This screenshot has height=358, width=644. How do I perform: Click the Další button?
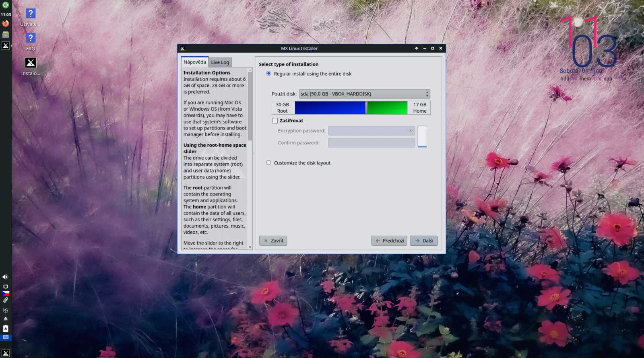(424, 241)
